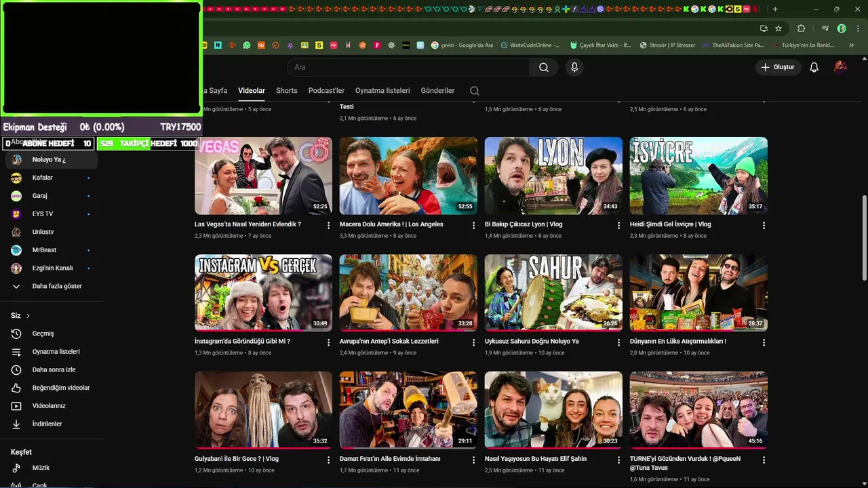Open Kafalar subscription channel
The width and height of the screenshot is (868, 488).
(x=52, y=178)
